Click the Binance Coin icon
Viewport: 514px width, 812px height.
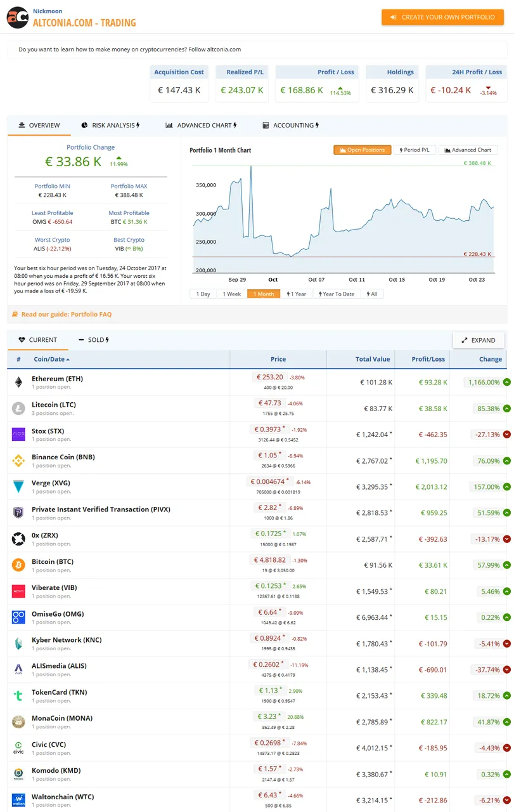pyautogui.click(x=18, y=461)
